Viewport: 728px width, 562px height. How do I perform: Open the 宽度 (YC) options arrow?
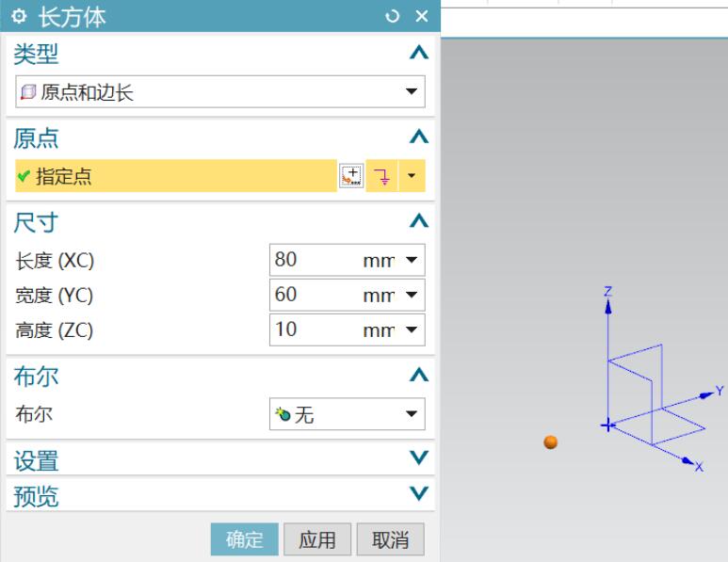(x=412, y=295)
